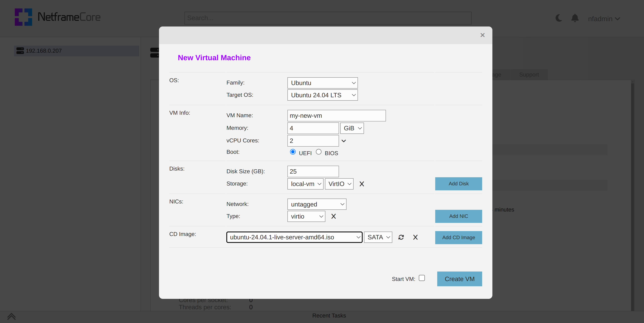
Task: Select host 192.168.0.207 in the sidebar
Action: tap(76, 51)
